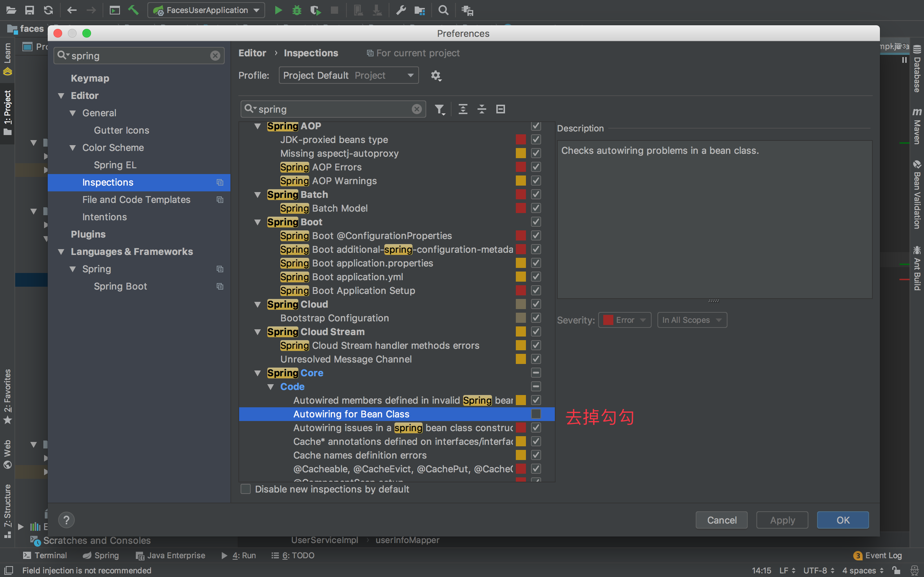Viewport: 924px width, 577px height.
Task: Open Search Everywhere with the magnifier icon
Action: [443, 10]
